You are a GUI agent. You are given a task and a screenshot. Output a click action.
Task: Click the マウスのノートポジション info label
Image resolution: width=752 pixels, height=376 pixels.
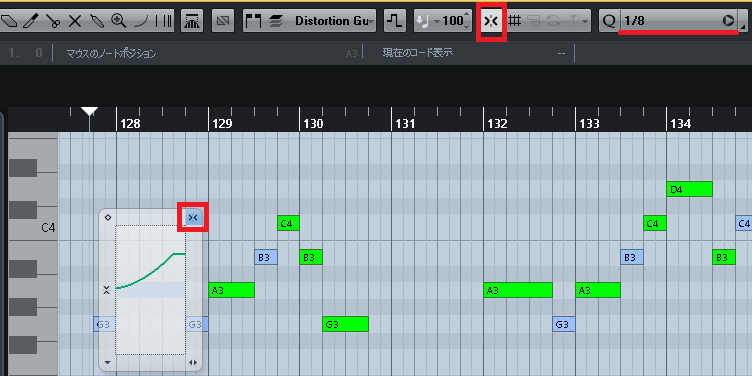tap(111, 53)
